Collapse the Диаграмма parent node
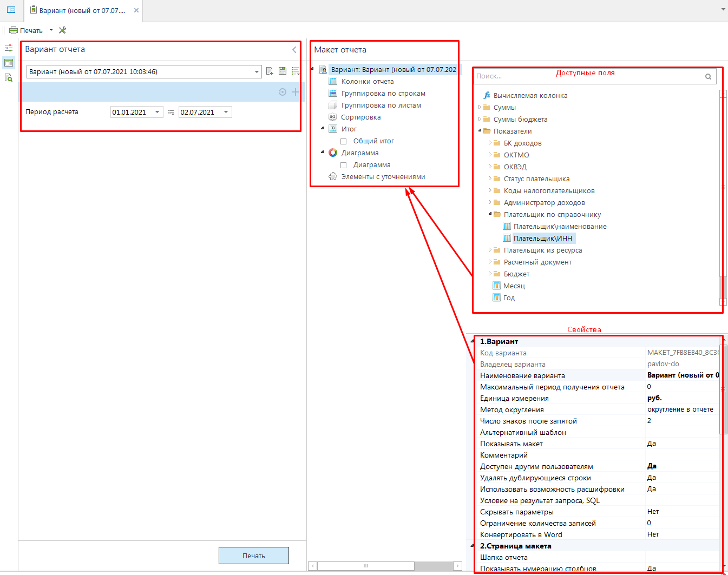 tap(323, 152)
